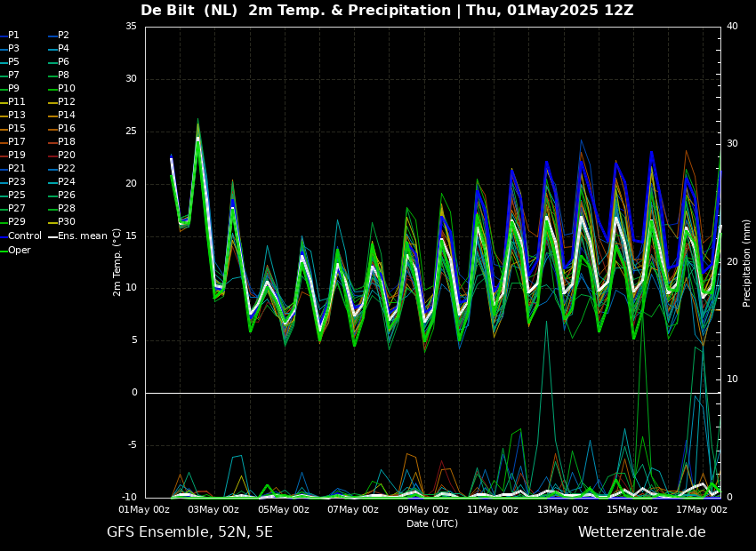Image resolution: width=756 pixels, height=551 pixels.
Task: Click the Date (UTC) axis label
Action: coord(432,524)
